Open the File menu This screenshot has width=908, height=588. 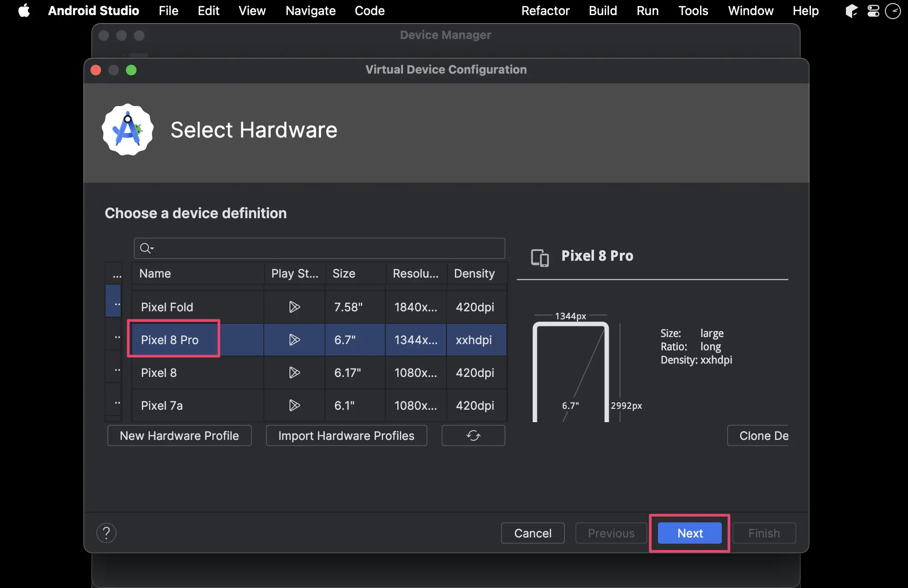(x=168, y=11)
